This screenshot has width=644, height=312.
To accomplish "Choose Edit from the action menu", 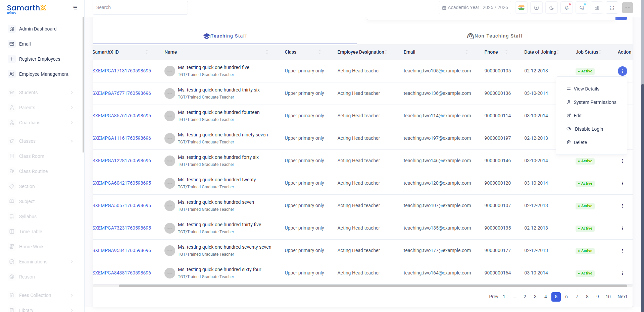I will (591, 116).
